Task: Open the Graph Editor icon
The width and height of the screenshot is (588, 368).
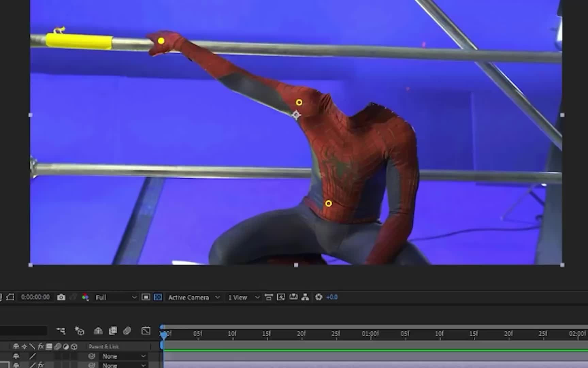Action: (x=146, y=331)
